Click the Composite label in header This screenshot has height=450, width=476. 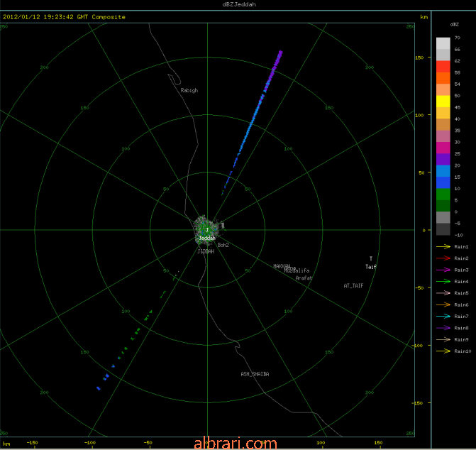[109, 17]
